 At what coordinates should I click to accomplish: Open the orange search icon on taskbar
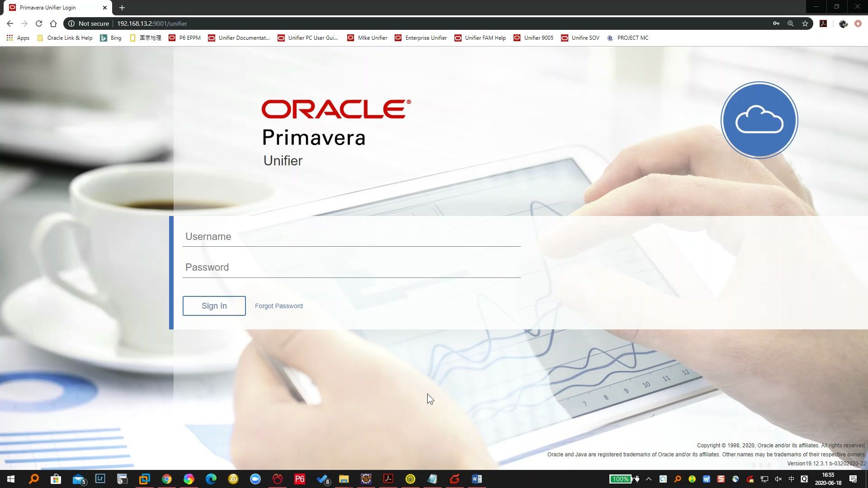click(x=33, y=479)
